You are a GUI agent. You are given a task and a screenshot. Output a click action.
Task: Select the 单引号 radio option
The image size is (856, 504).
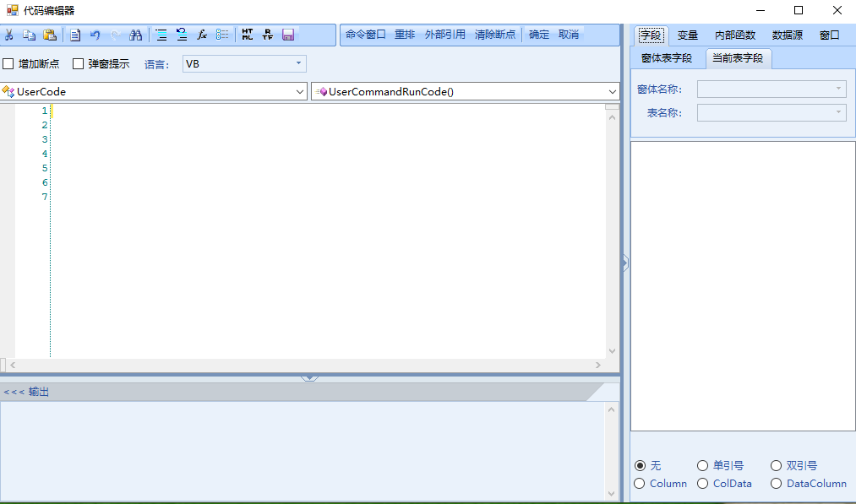point(702,465)
